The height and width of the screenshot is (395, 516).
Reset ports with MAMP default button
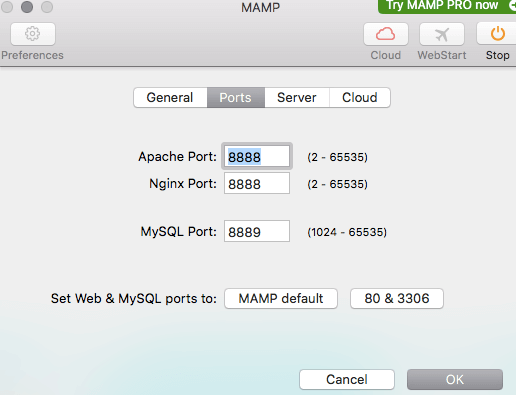[281, 298]
